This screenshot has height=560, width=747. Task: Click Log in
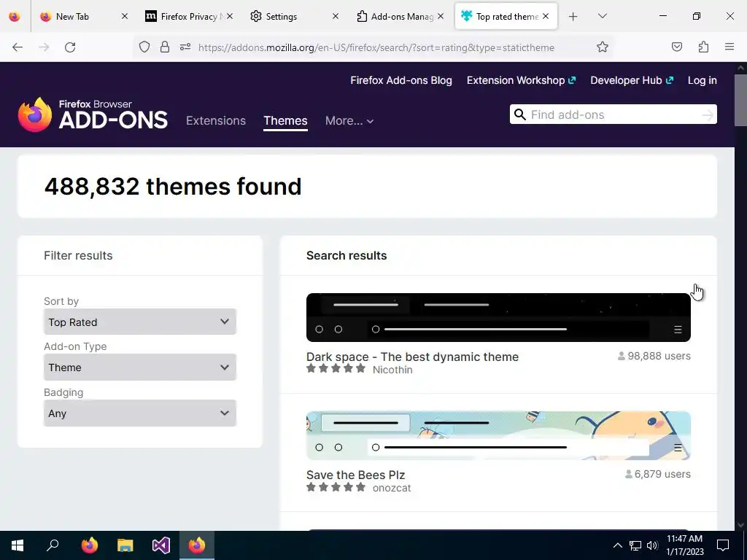point(703,80)
